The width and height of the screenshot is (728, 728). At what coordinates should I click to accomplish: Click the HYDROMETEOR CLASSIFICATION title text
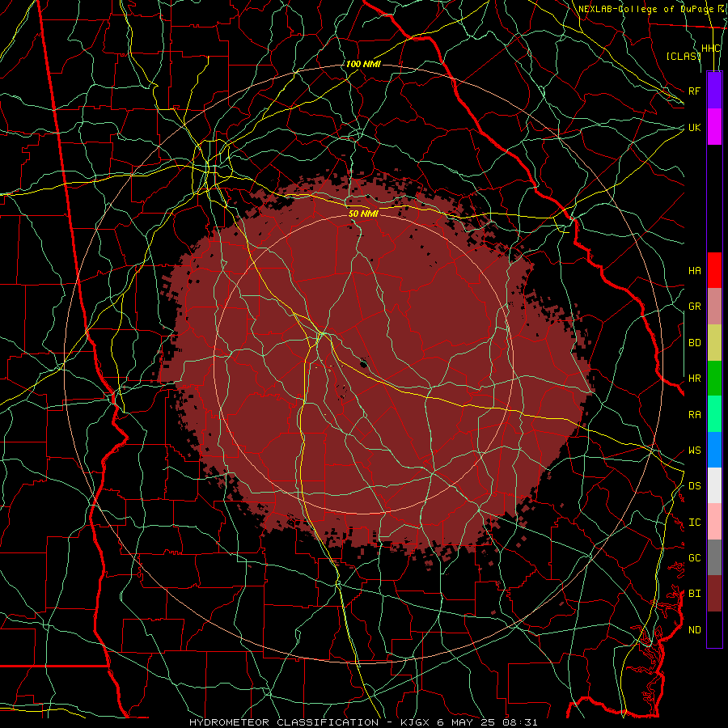284,722
